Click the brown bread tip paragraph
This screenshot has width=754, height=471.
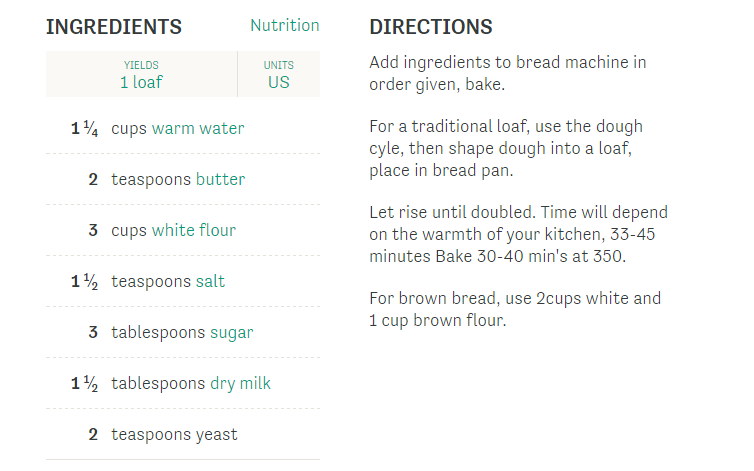pos(515,309)
